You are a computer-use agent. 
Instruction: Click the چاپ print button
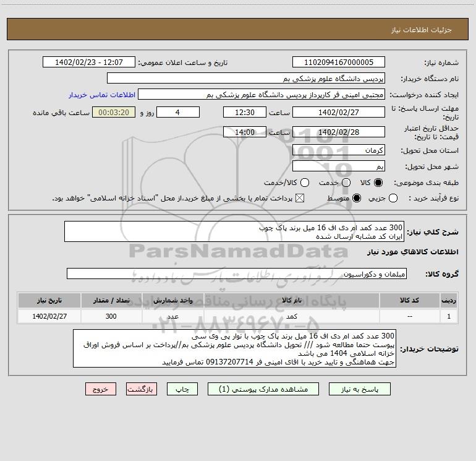pyautogui.click(x=182, y=389)
